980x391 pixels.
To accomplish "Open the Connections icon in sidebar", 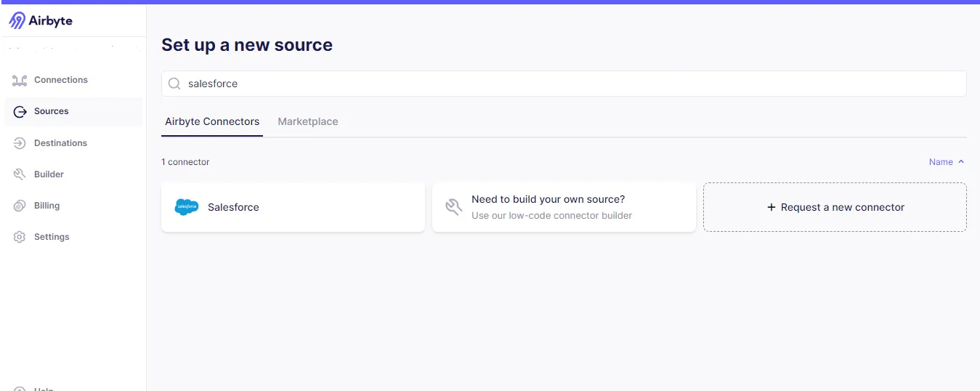I will click(20, 80).
